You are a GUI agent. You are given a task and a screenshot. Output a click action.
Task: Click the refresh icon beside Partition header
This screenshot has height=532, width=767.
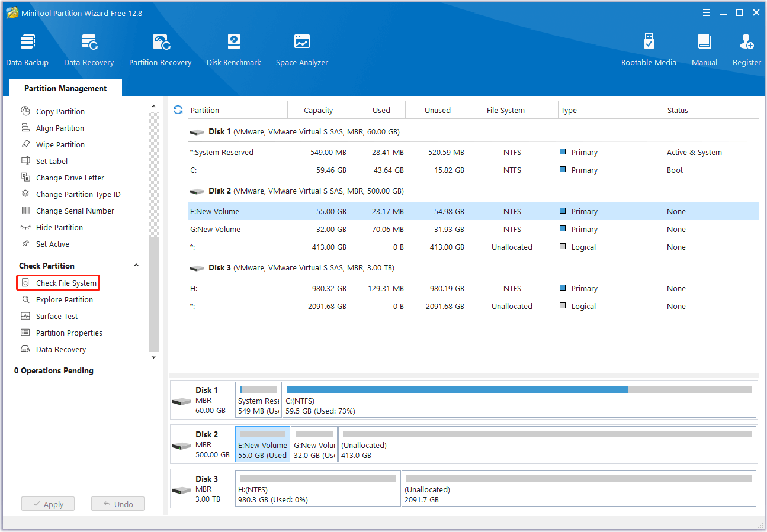178,110
